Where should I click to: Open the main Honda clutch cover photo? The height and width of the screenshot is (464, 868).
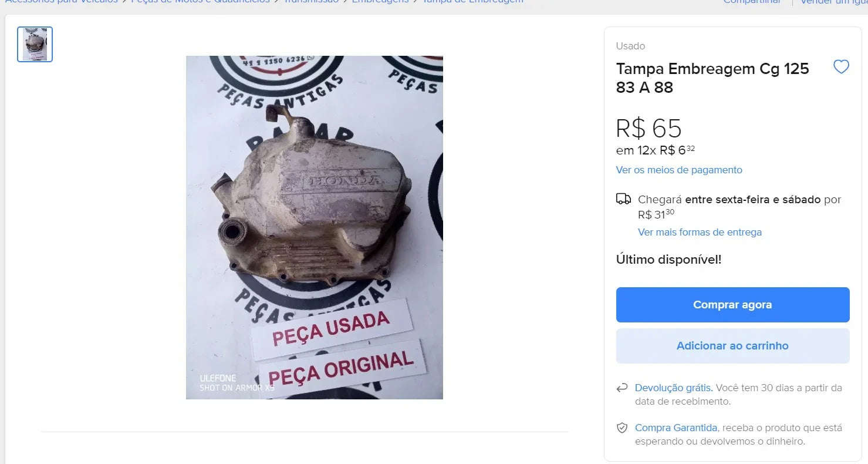click(x=315, y=227)
